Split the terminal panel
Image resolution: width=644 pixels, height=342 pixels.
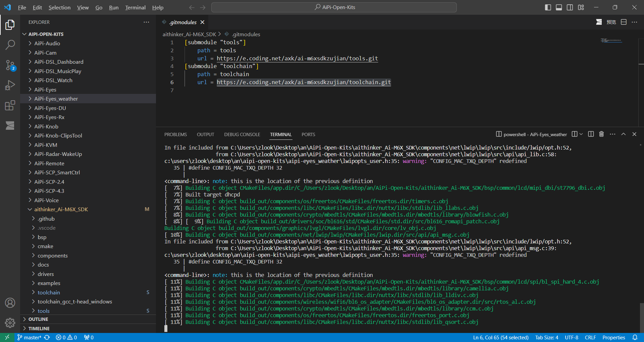coord(591,134)
